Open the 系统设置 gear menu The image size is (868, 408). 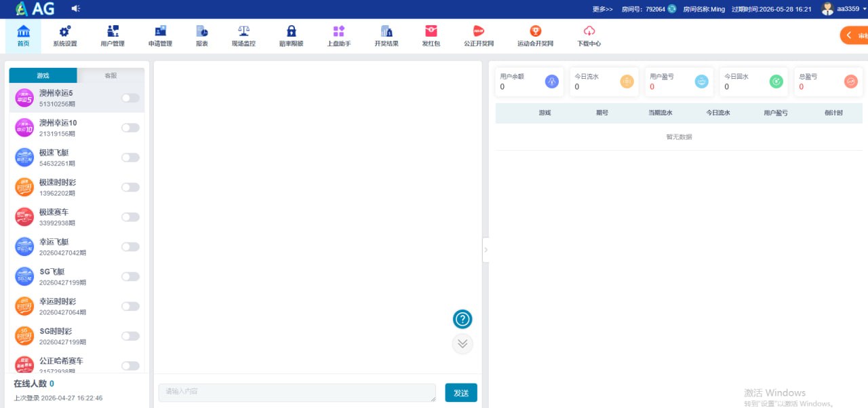click(x=65, y=36)
